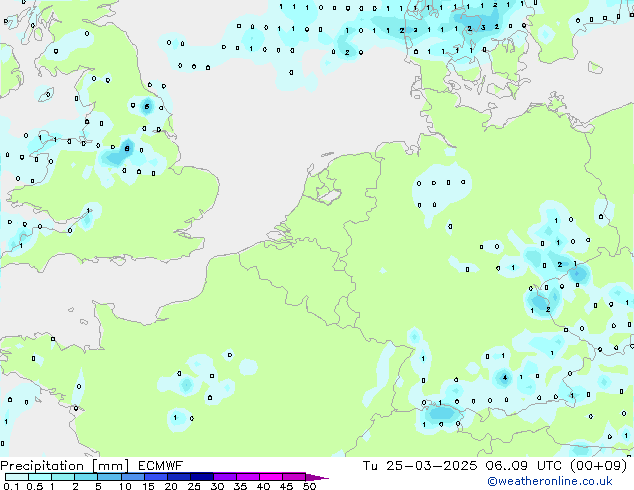This screenshot has height=490, width=634.
Task: Click the 40–45 mm legend swatch
Action: click(x=271, y=477)
